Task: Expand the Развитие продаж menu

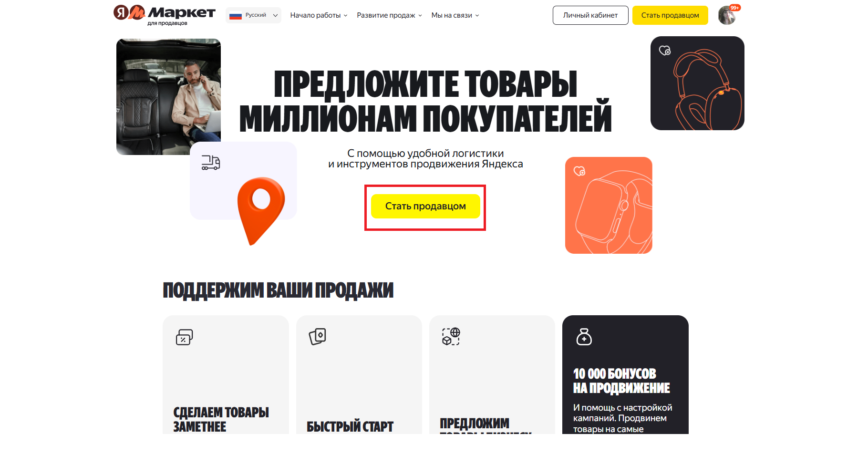Action: coord(389,15)
